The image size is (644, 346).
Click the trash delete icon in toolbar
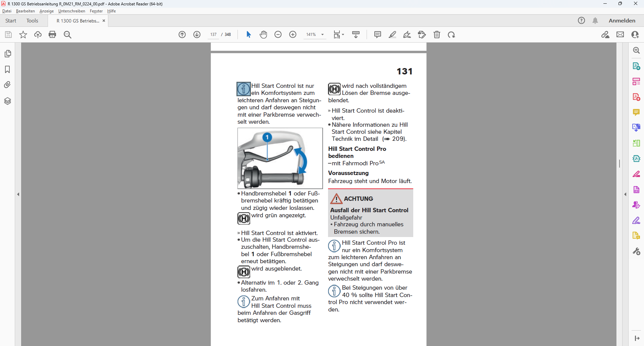[x=437, y=35]
